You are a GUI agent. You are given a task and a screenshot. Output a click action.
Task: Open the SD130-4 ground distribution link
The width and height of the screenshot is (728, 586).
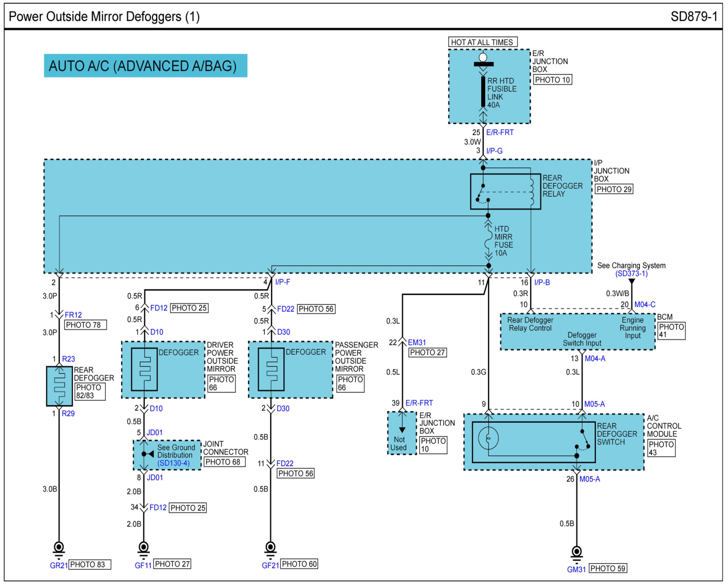tap(174, 463)
